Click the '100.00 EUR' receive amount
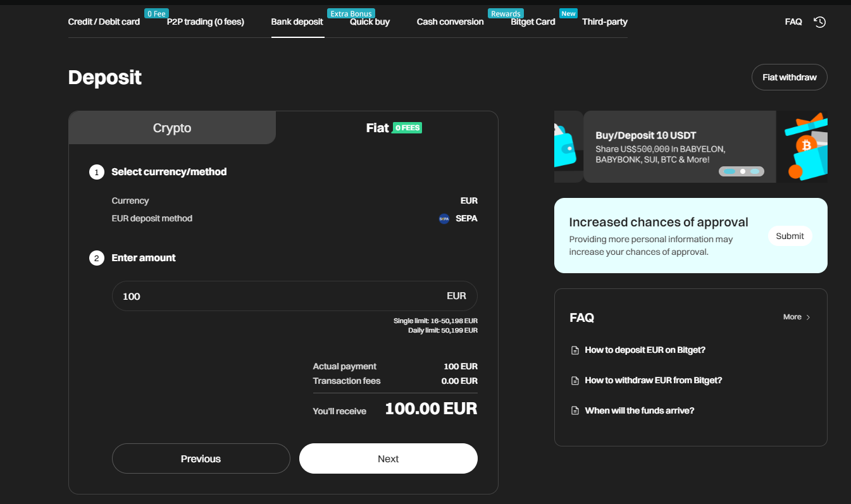This screenshot has height=504, width=851. point(431,409)
